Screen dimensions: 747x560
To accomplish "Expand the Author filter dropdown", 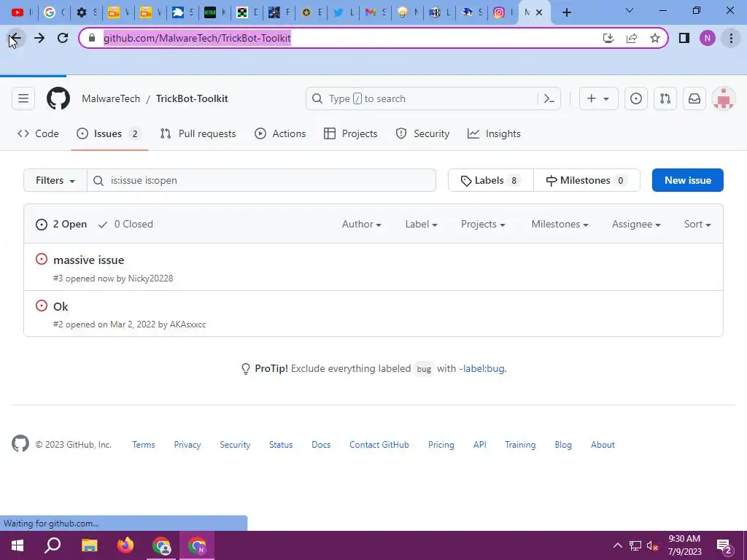I will coord(362,225).
